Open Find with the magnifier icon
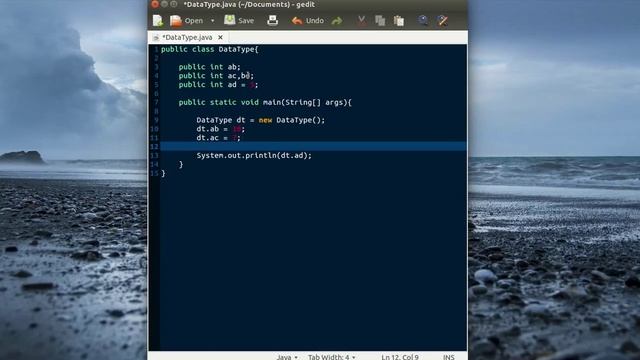The image size is (640, 360). point(423,20)
